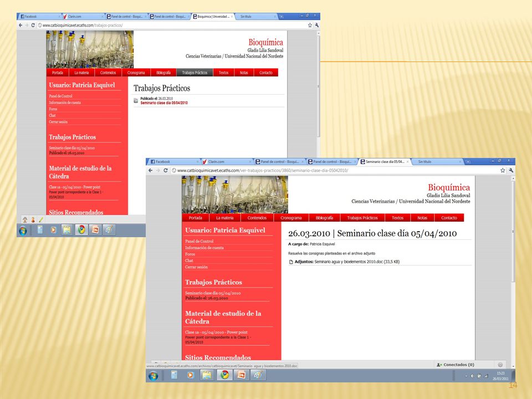Open Clase 1a Power point link in front sidebar
The image size is (532, 399).
pos(216,332)
